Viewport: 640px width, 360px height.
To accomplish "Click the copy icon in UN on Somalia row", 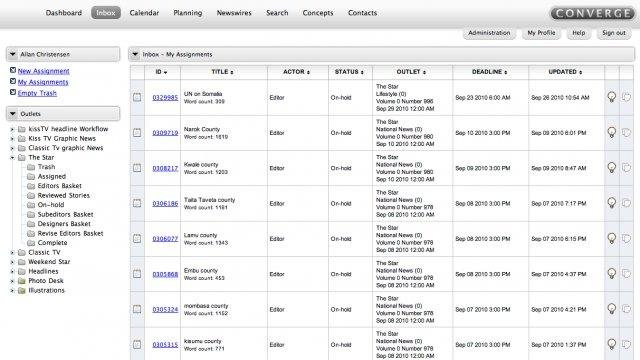I will coord(626,97).
